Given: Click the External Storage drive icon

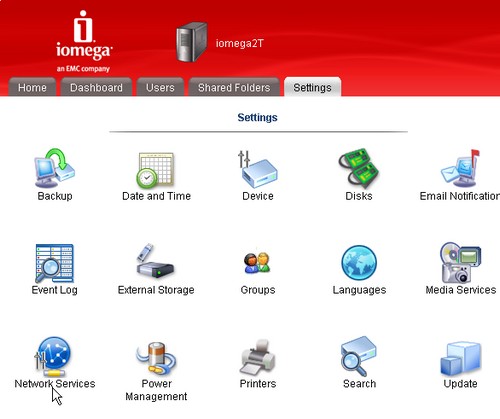Looking at the screenshot, I should 156,261.
